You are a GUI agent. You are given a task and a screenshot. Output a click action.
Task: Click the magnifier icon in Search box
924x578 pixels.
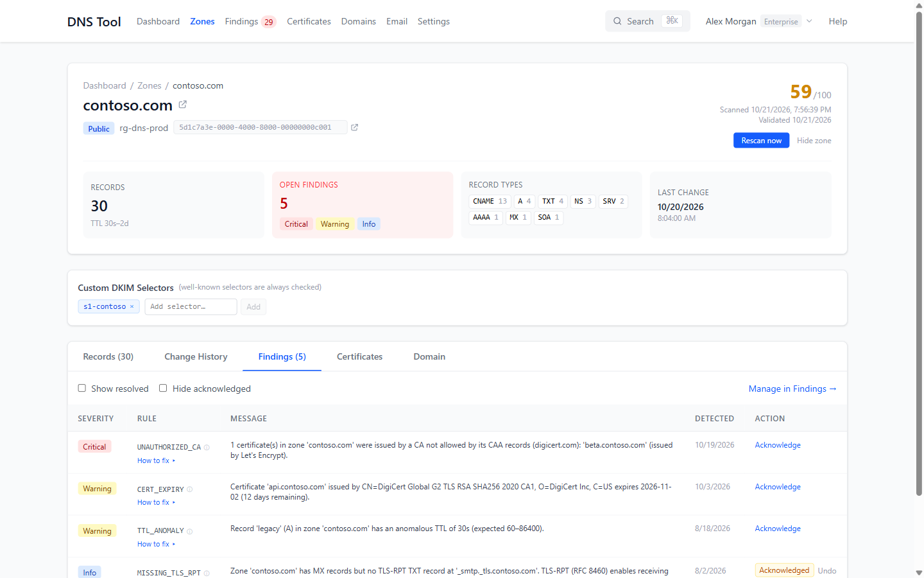(617, 21)
